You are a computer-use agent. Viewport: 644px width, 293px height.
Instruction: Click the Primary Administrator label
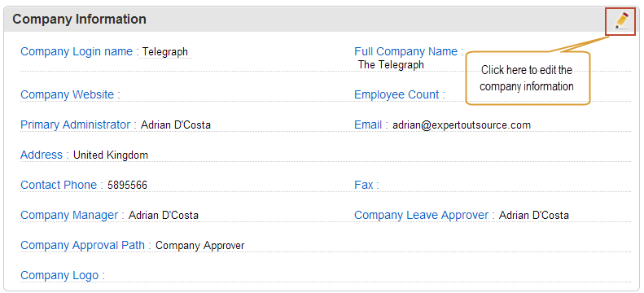[x=78, y=125]
